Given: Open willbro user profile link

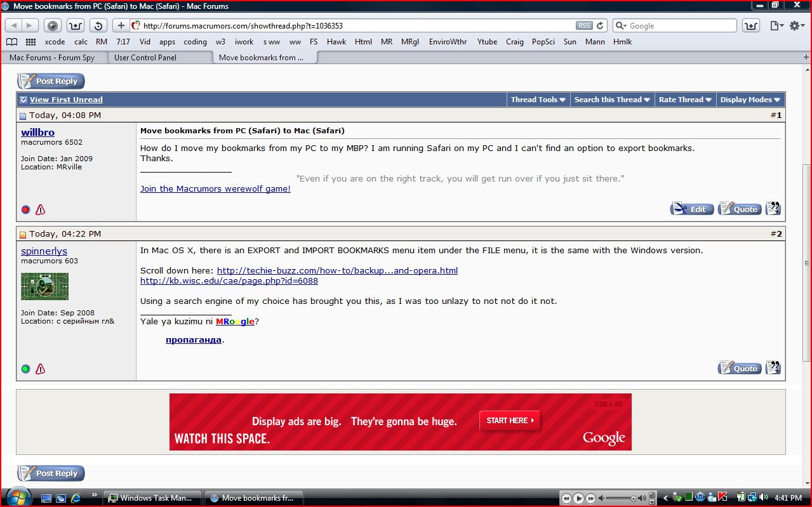Looking at the screenshot, I should coord(37,132).
